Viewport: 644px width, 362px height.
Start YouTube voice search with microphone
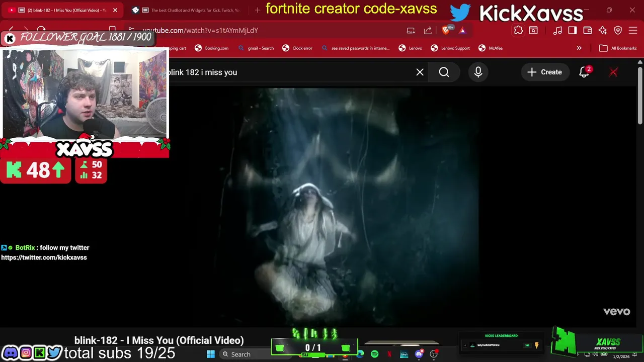coord(478,72)
